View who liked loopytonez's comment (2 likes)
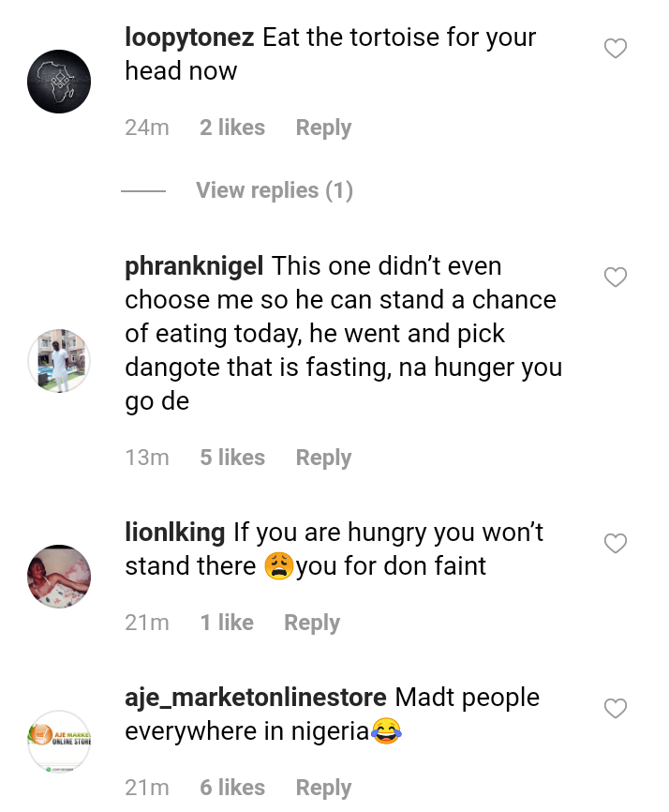This screenshot has width=669, height=812. [232, 128]
